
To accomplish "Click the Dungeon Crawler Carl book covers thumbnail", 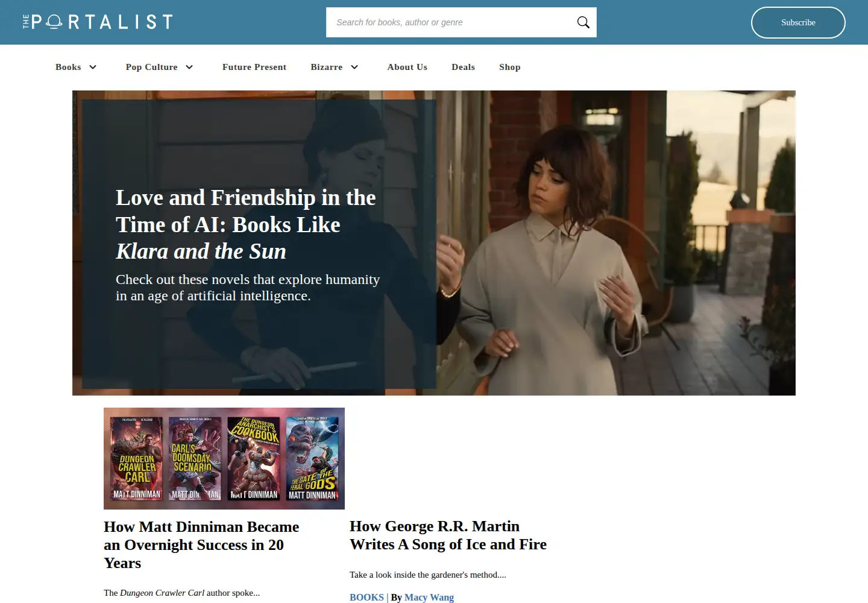I will pos(224,458).
